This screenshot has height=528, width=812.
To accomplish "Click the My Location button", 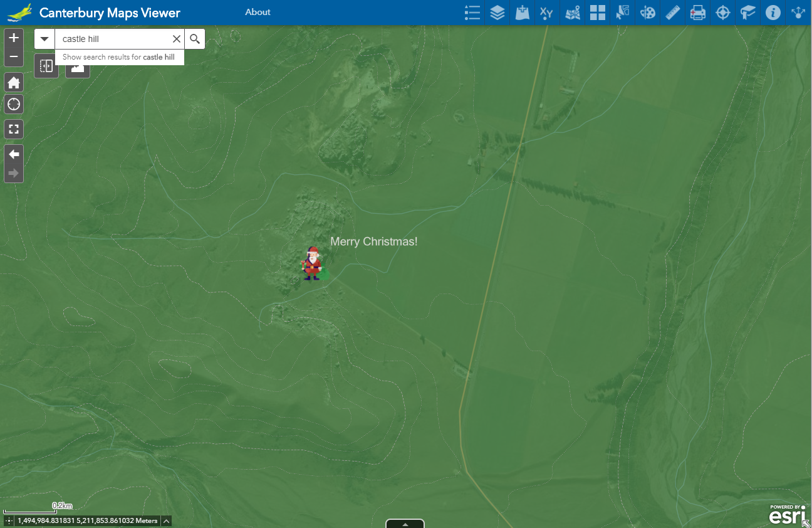I will tap(14, 104).
